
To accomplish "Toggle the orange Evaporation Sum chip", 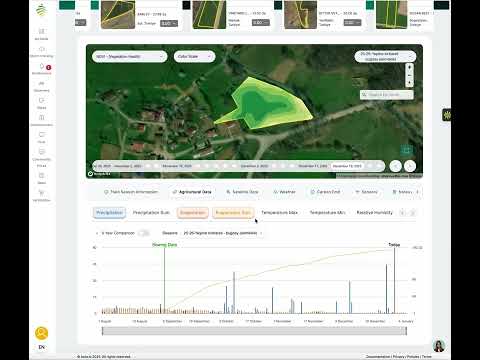I will click(233, 213).
